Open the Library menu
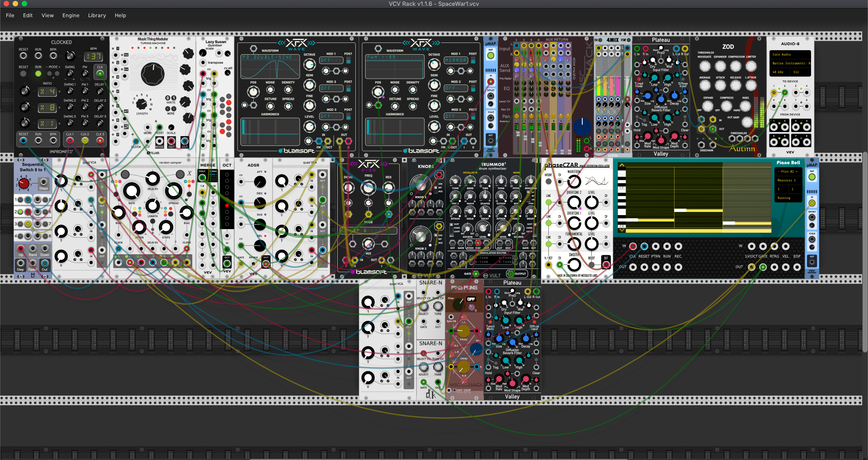Image resolution: width=868 pixels, height=460 pixels. coord(97,15)
